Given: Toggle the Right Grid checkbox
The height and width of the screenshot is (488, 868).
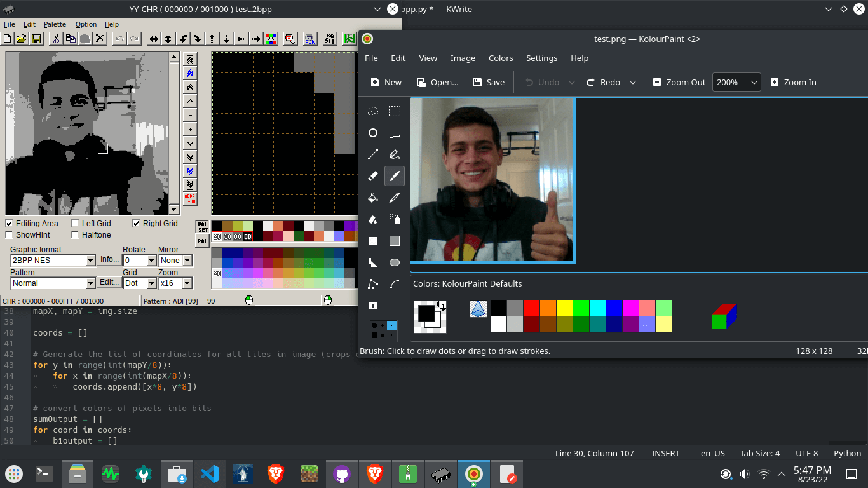Looking at the screenshot, I should [x=155, y=224].
